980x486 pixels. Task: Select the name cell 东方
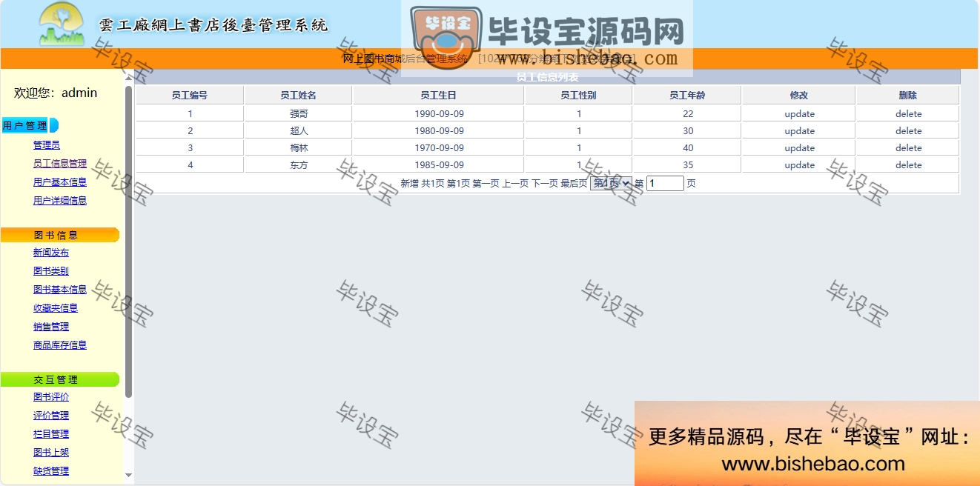(298, 165)
